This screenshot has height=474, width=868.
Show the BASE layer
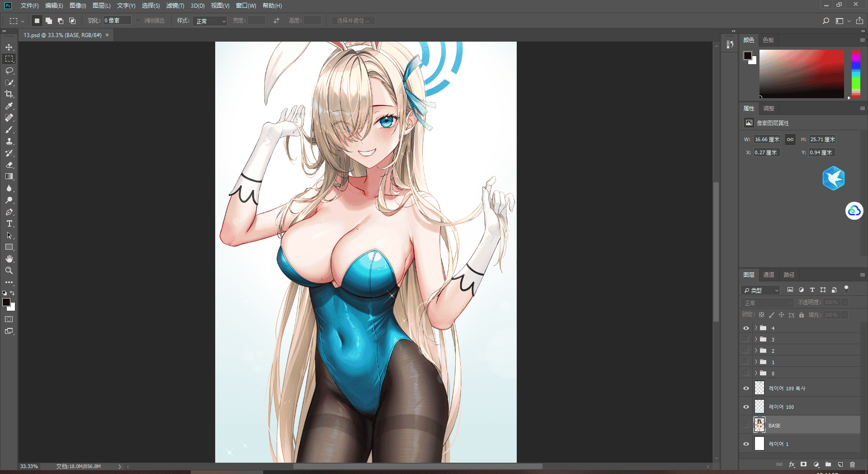pos(746,425)
